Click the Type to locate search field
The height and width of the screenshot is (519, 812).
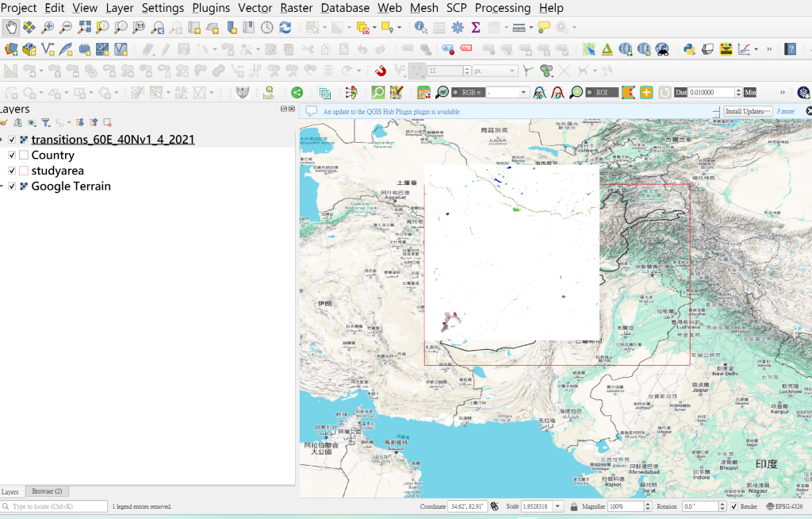[x=54, y=506]
